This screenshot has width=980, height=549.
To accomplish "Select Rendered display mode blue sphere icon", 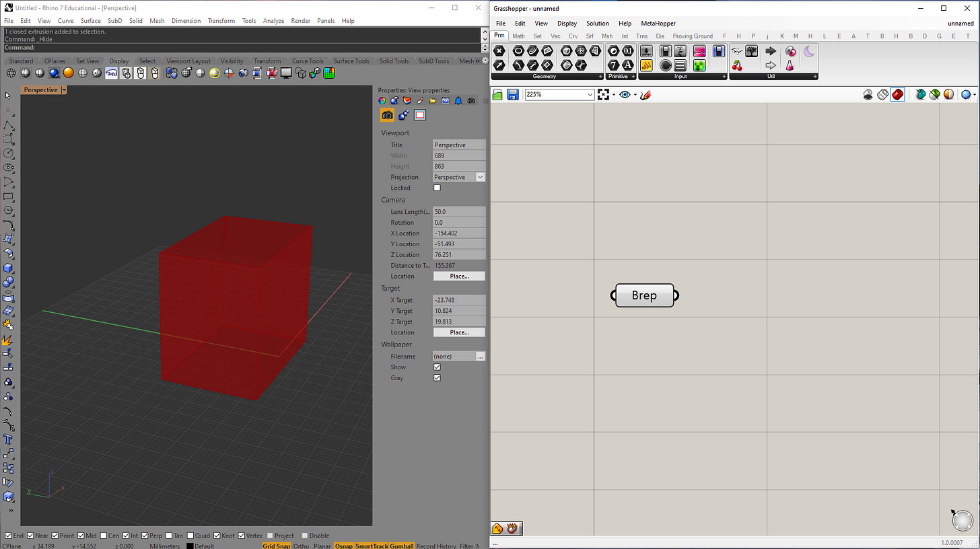I will 54,73.
